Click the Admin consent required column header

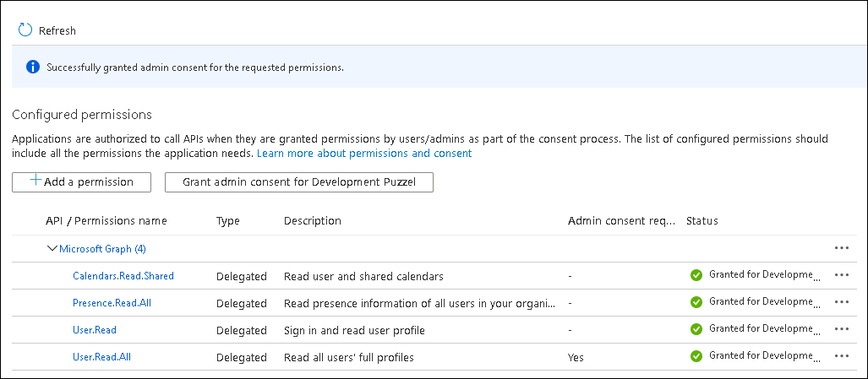click(x=621, y=221)
